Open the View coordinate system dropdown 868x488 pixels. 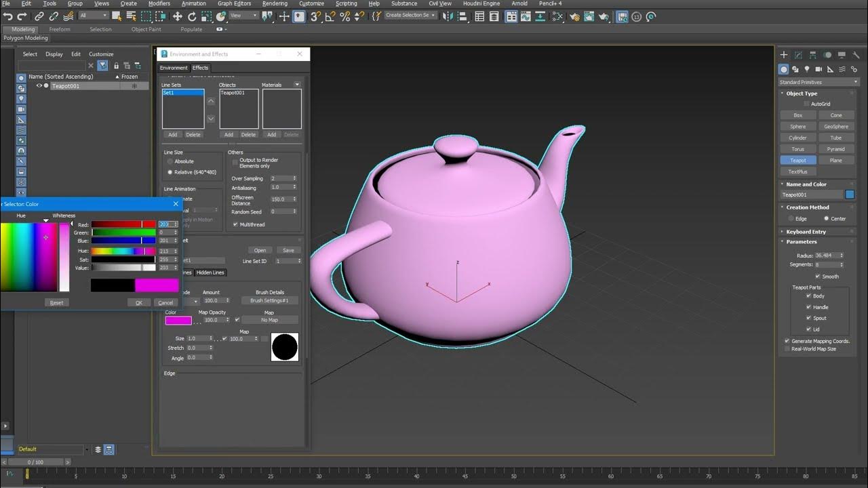[243, 16]
